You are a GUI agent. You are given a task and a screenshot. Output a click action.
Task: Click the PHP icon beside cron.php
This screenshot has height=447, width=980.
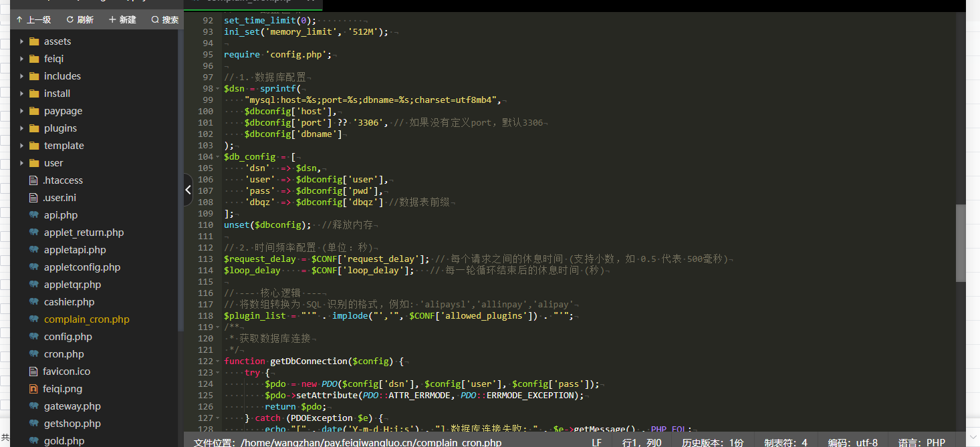point(33,354)
